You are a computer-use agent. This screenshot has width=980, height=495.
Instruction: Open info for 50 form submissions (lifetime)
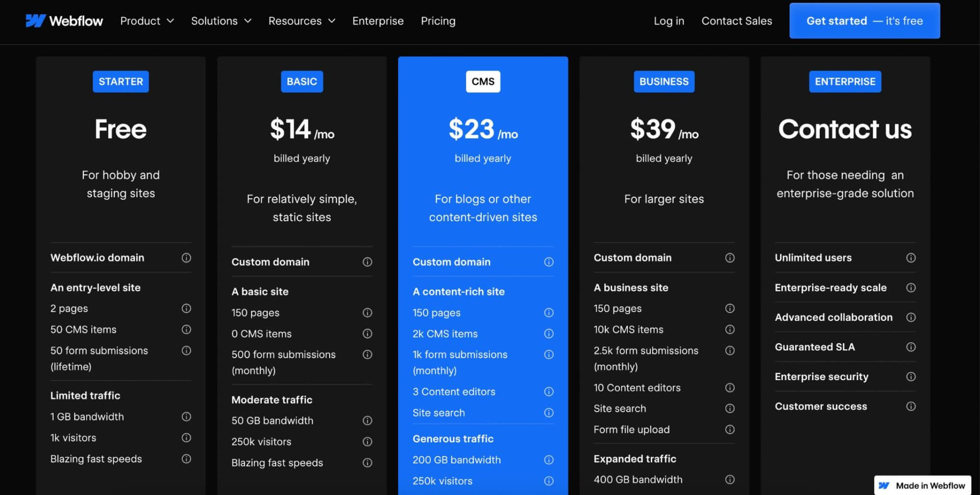pos(186,350)
